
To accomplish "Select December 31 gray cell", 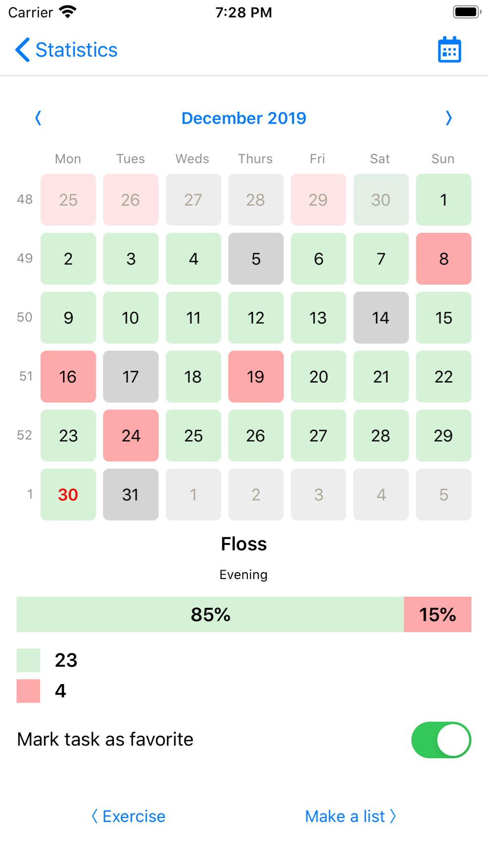I will (x=131, y=495).
